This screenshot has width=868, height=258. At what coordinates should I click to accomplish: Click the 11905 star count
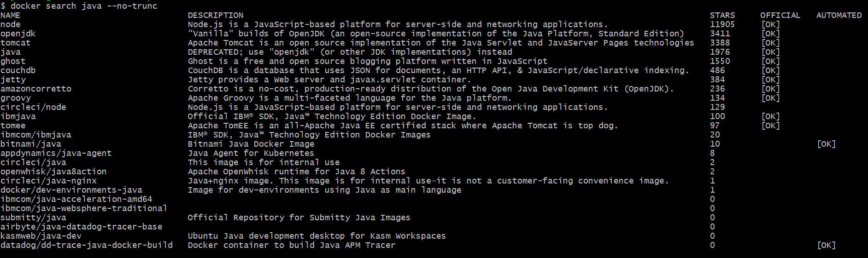tap(722, 24)
